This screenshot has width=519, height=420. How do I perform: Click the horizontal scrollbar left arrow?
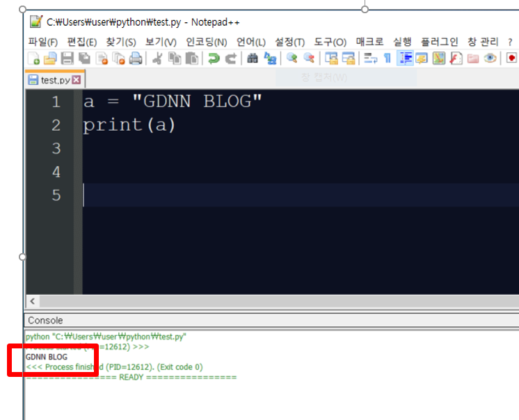click(x=33, y=301)
